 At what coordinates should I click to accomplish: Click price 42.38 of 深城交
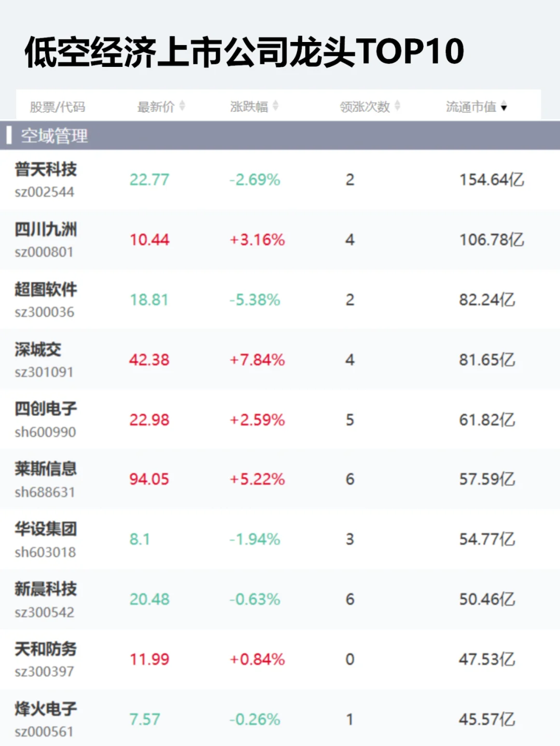[149, 360]
